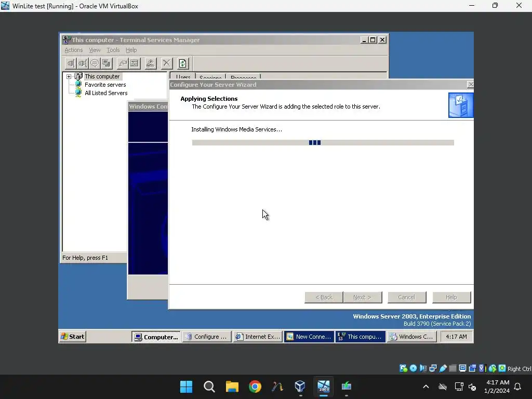
Task: Open the notifications bell icon
Action: click(x=518, y=387)
